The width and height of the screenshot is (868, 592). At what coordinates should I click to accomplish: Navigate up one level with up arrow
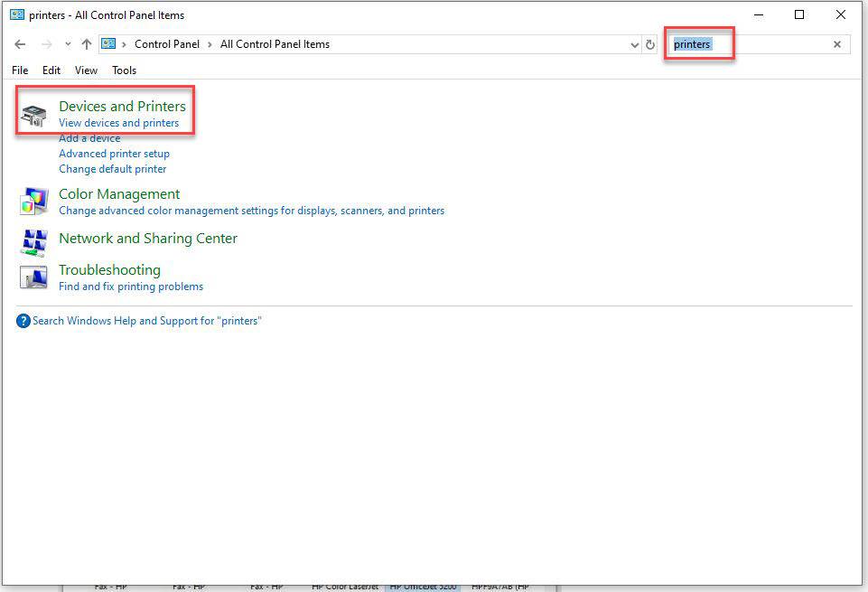coord(87,44)
